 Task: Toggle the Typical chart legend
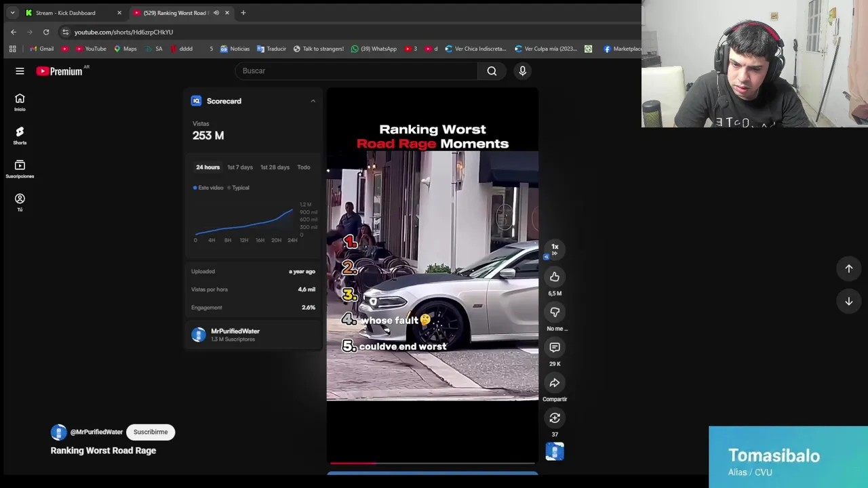coord(238,188)
